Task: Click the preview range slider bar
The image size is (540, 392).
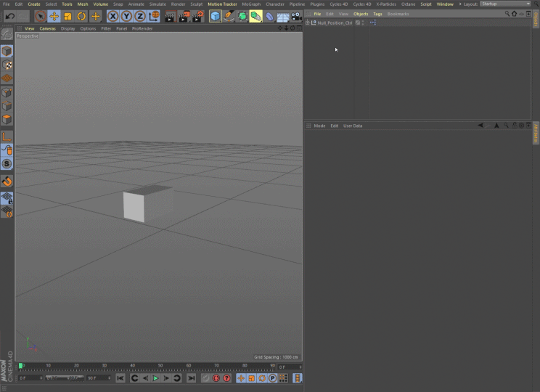Action: point(65,378)
